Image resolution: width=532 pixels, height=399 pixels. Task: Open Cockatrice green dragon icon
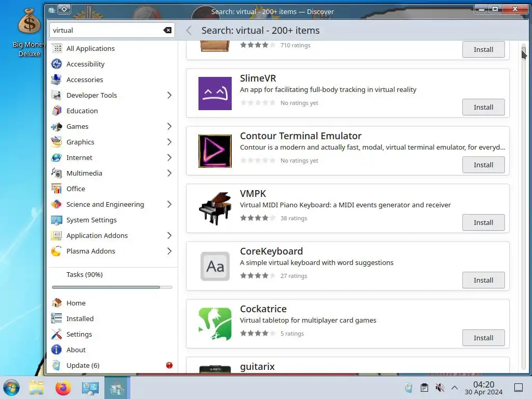[215, 324]
